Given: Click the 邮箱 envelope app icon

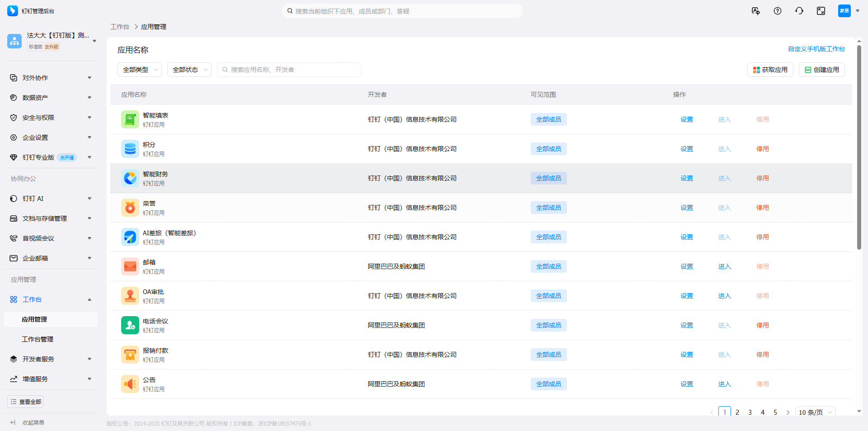Looking at the screenshot, I should [x=130, y=266].
